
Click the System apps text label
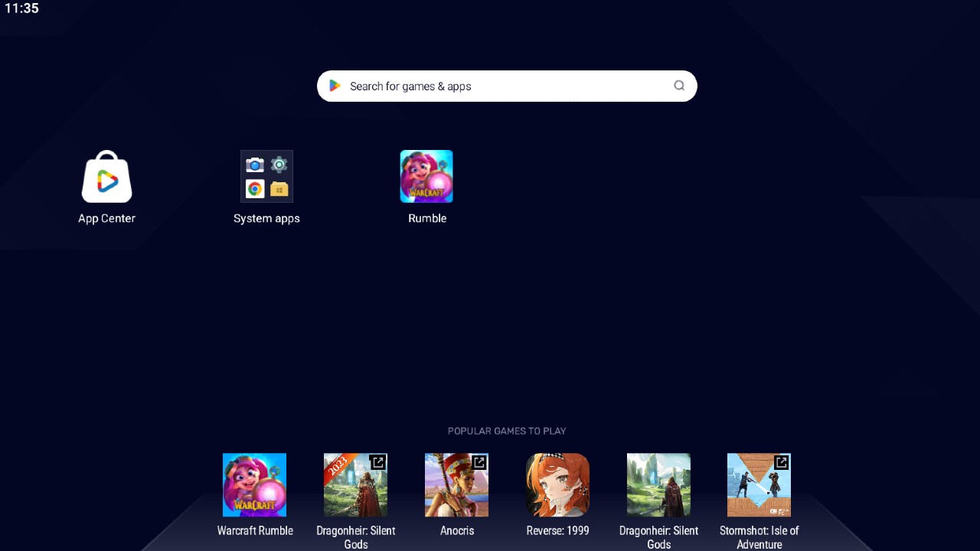[x=266, y=218]
